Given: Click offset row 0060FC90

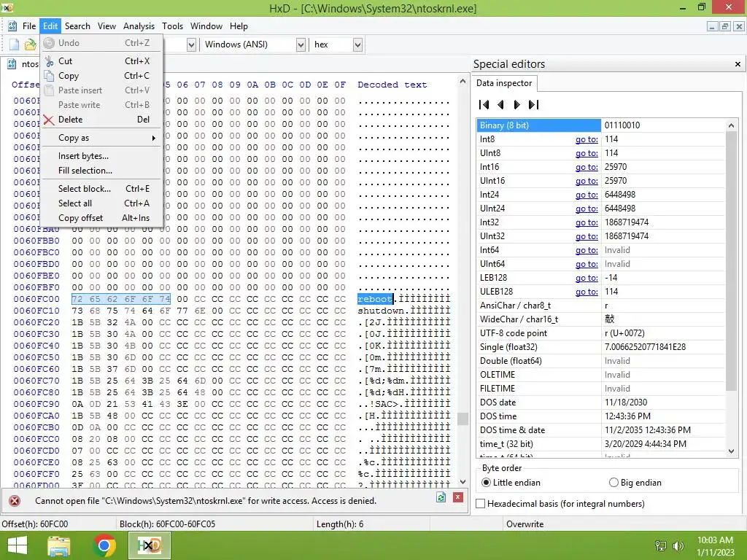Looking at the screenshot, I should coord(36,404).
